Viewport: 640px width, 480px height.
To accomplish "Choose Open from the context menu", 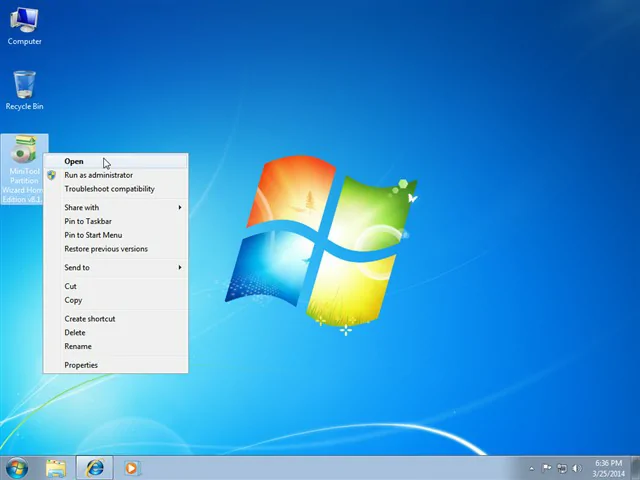I will click(x=74, y=161).
